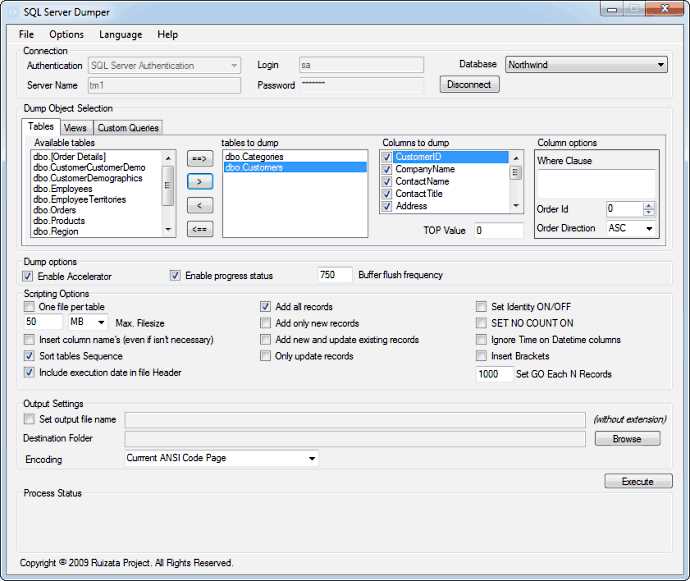Open the MB filesize unit dropdown
This screenshot has height=581, width=690.
click(87, 322)
